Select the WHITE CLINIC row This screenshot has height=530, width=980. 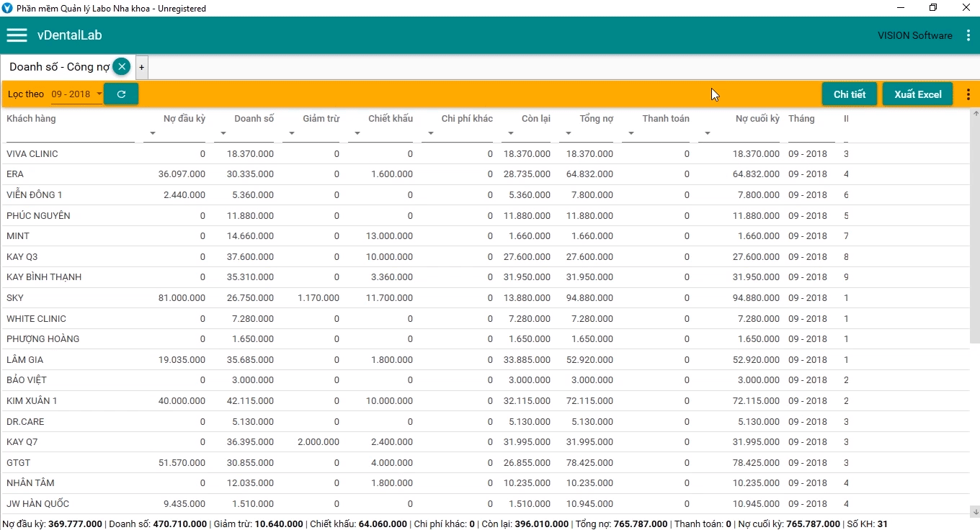(x=486, y=319)
